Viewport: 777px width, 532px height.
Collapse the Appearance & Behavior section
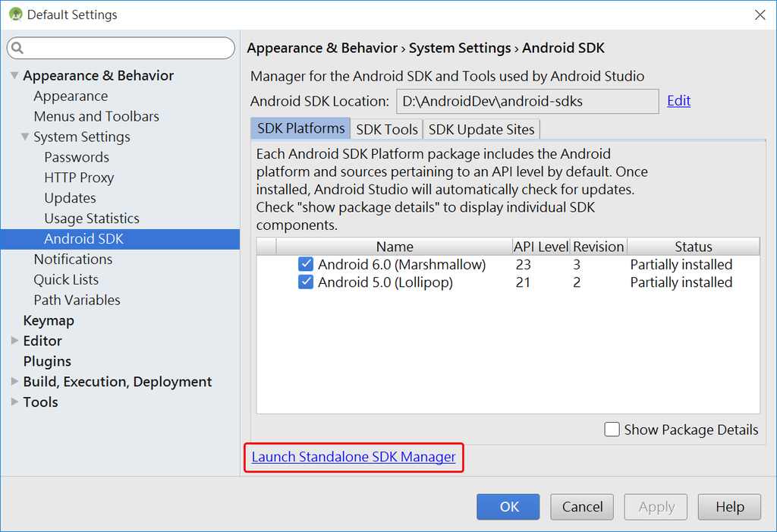(x=15, y=75)
